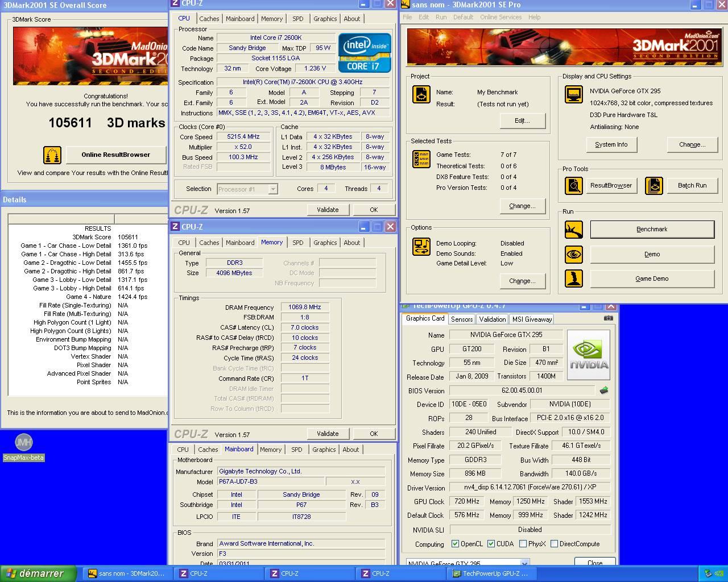
Task: Switch to TechPowerUp GPU-Z from the taskbar
Action: (491, 573)
